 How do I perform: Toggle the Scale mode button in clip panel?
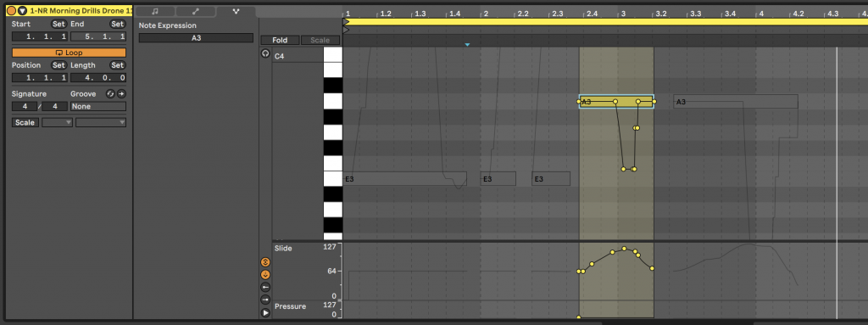(25, 122)
